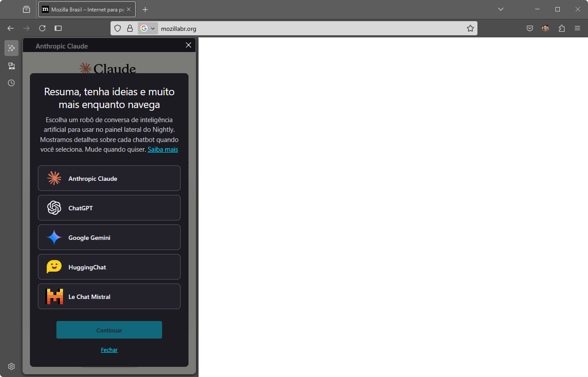Screen dimensions: 588x377
Task: Open the account avatar menu
Action: pyautogui.click(x=546, y=28)
